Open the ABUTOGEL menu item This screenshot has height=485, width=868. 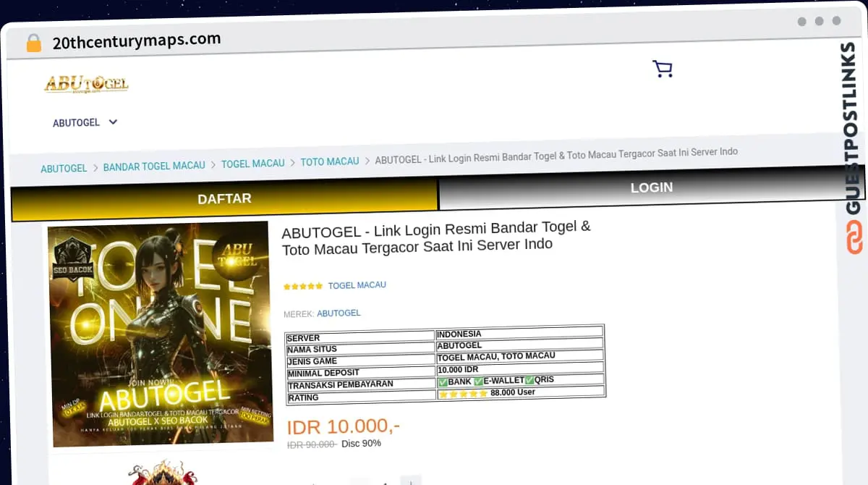point(76,122)
